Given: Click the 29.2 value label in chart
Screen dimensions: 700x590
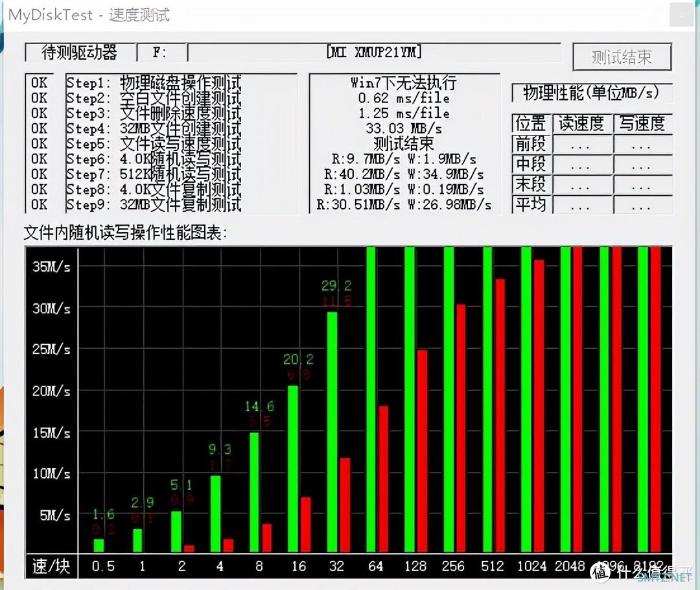Looking at the screenshot, I should [x=336, y=286].
